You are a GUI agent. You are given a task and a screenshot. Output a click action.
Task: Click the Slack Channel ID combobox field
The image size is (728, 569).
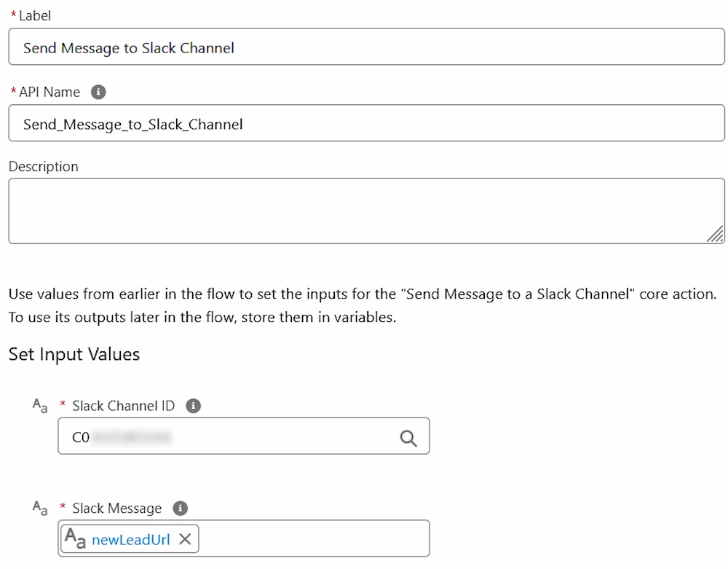pos(244,436)
